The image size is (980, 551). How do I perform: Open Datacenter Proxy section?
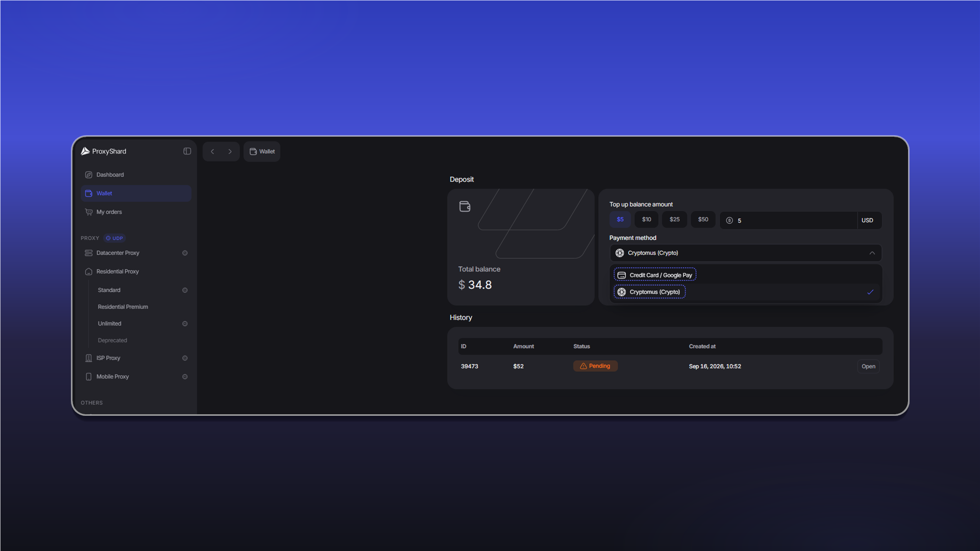[136, 253]
